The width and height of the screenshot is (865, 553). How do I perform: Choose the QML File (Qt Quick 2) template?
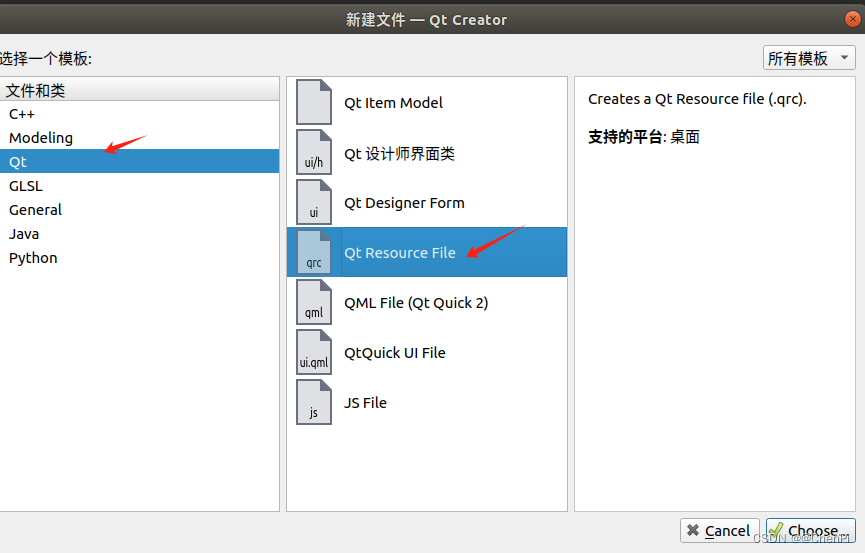[x=427, y=302]
